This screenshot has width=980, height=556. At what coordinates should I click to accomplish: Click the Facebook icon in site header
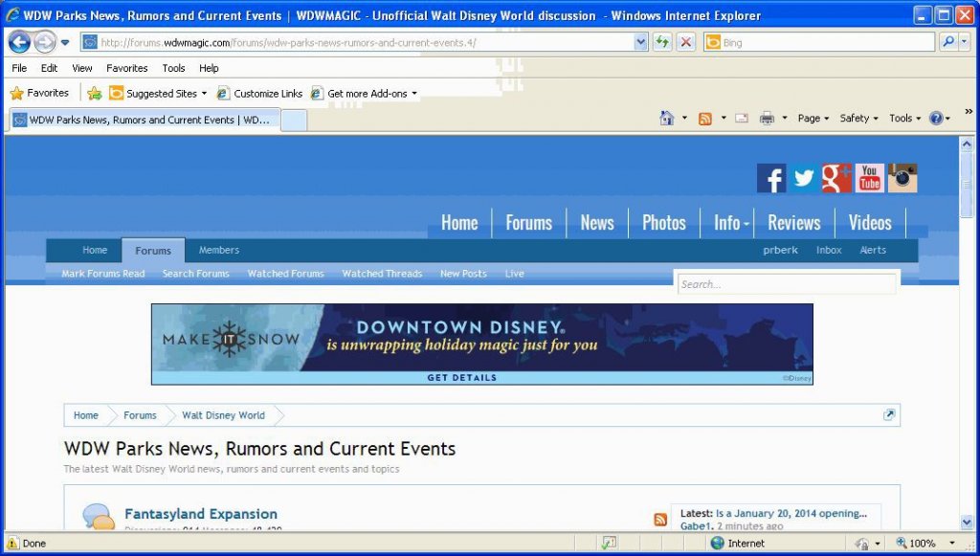[771, 179]
